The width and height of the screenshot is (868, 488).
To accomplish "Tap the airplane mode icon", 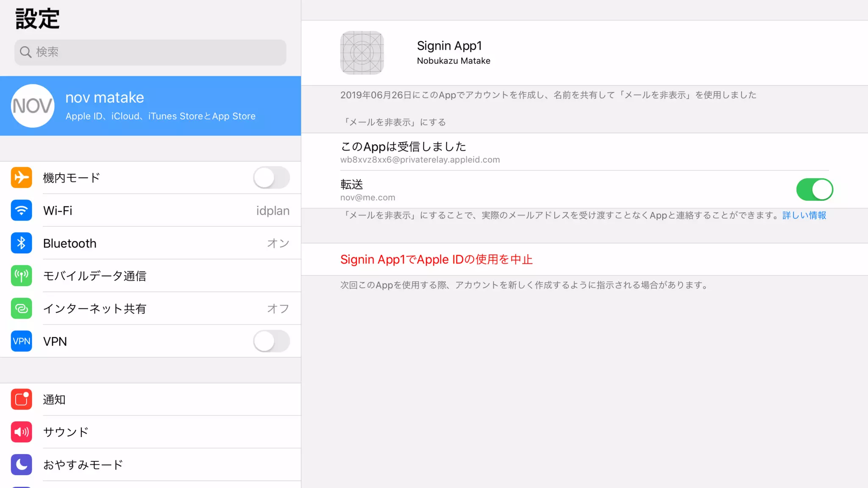I will 21,177.
